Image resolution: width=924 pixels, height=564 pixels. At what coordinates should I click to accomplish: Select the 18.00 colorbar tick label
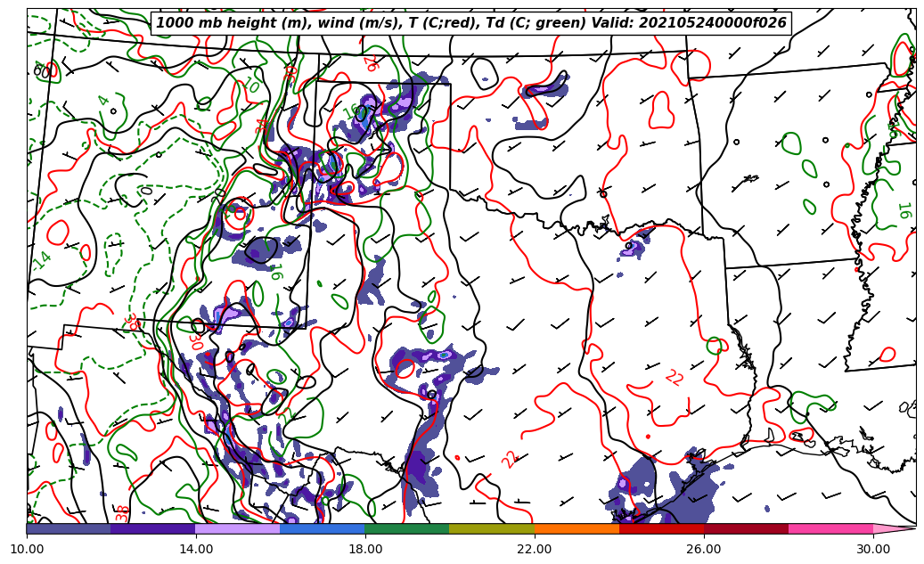click(x=365, y=549)
